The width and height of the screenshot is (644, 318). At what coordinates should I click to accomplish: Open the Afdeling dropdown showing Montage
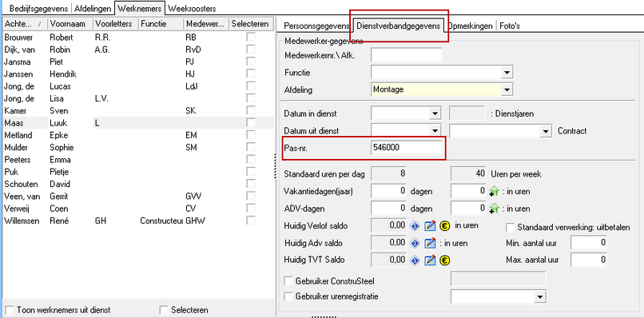pos(507,89)
